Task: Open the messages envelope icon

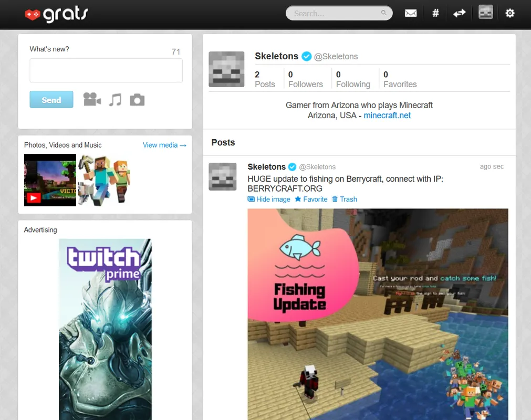Action: (x=411, y=14)
